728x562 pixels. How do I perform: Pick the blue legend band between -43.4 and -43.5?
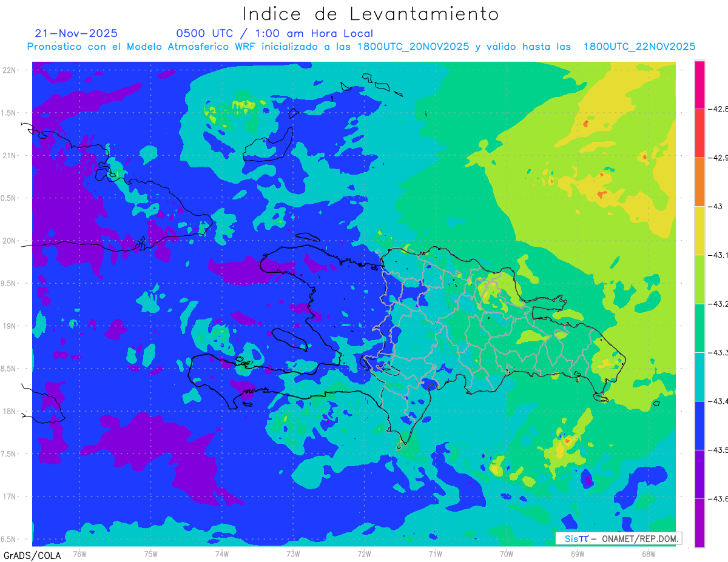click(x=699, y=426)
